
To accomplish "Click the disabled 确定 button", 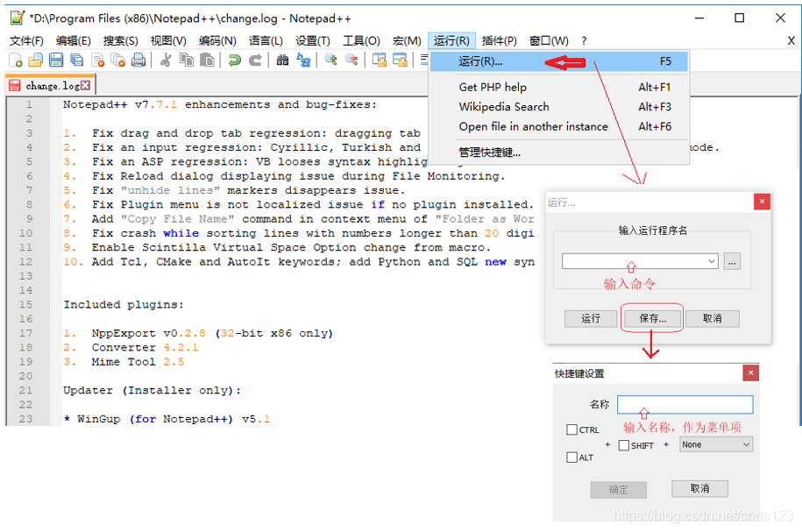I will 619,490.
